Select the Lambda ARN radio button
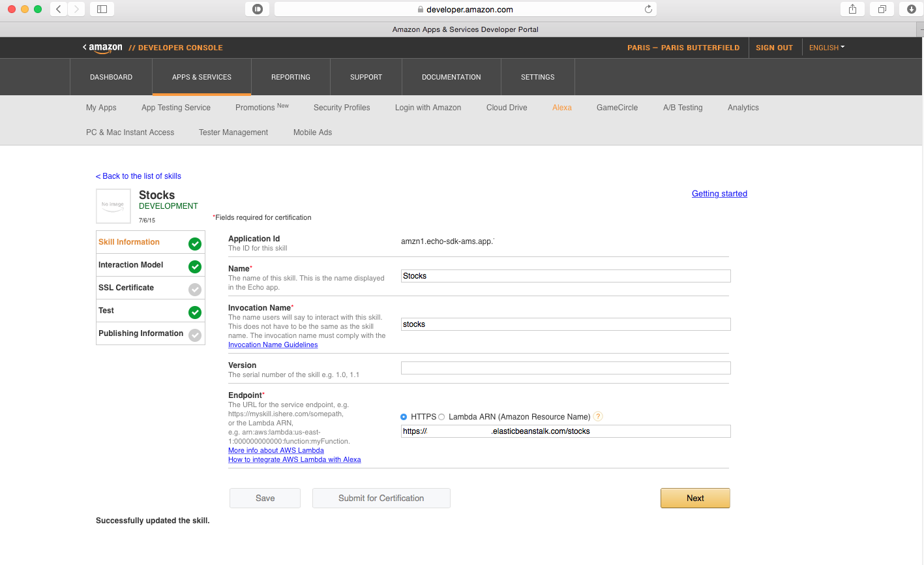The height and width of the screenshot is (565, 924). click(441, 417)
